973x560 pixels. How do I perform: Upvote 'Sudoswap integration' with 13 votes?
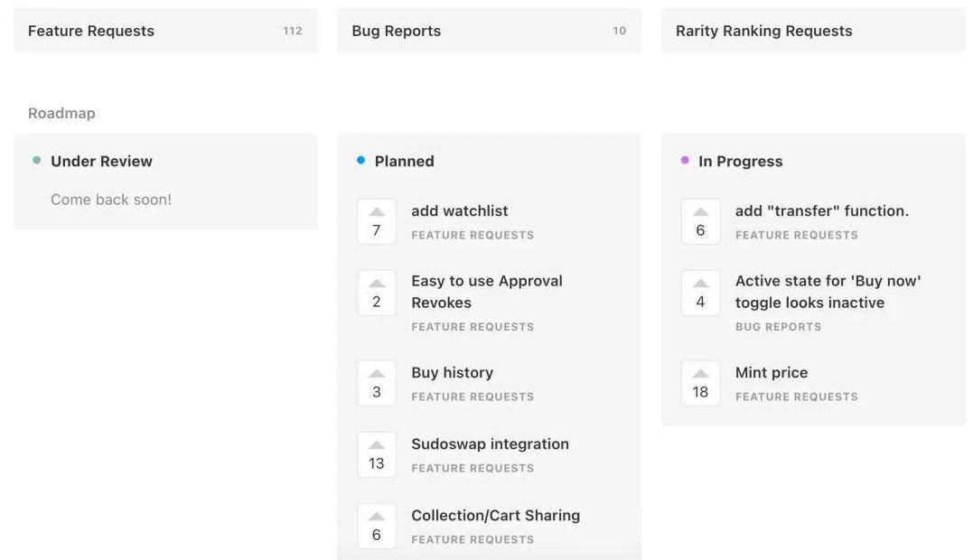click(376, 454)
